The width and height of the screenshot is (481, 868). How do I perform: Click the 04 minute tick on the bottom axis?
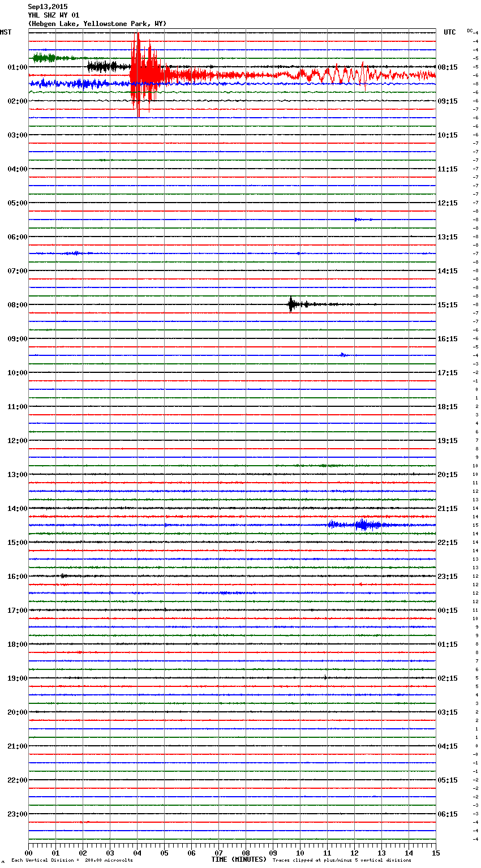(x=137, y=853)
